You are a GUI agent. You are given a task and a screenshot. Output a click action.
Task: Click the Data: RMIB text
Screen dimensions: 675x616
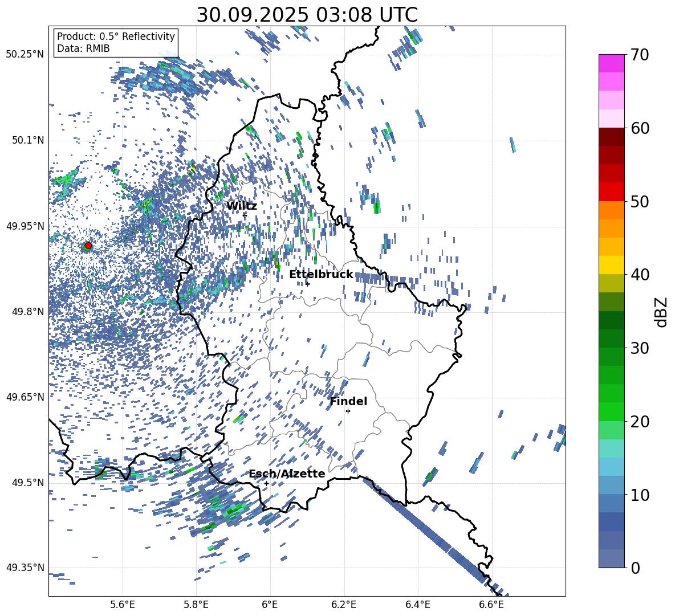(x=83, y=48)
